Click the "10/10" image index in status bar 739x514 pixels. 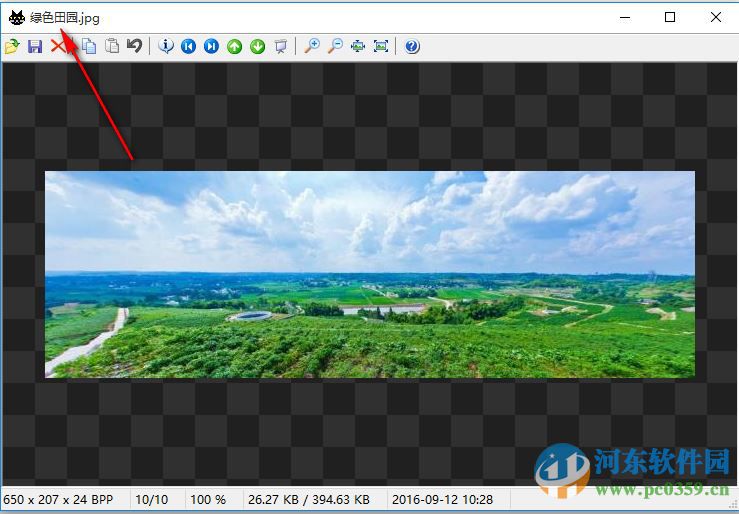point(152,499)
